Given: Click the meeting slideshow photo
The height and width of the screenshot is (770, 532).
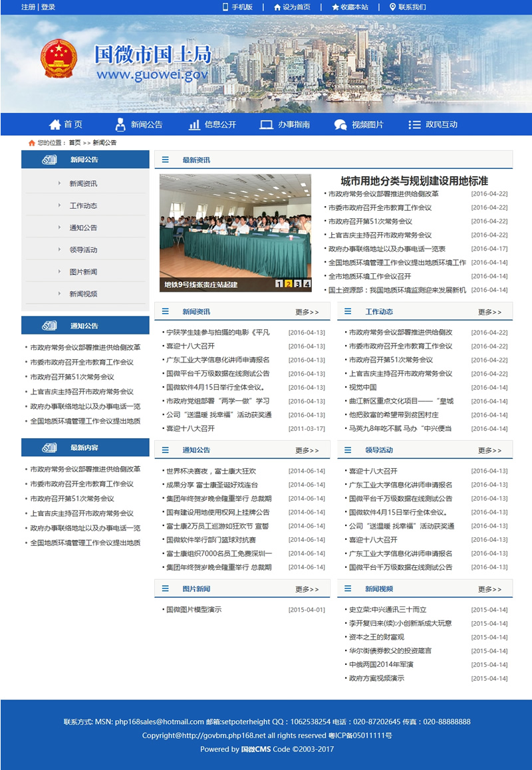Looking at the screenshot, I should coord(235,233).
